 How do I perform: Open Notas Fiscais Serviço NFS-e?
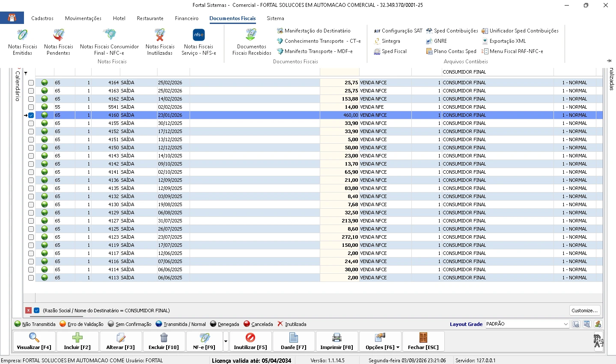199,42
